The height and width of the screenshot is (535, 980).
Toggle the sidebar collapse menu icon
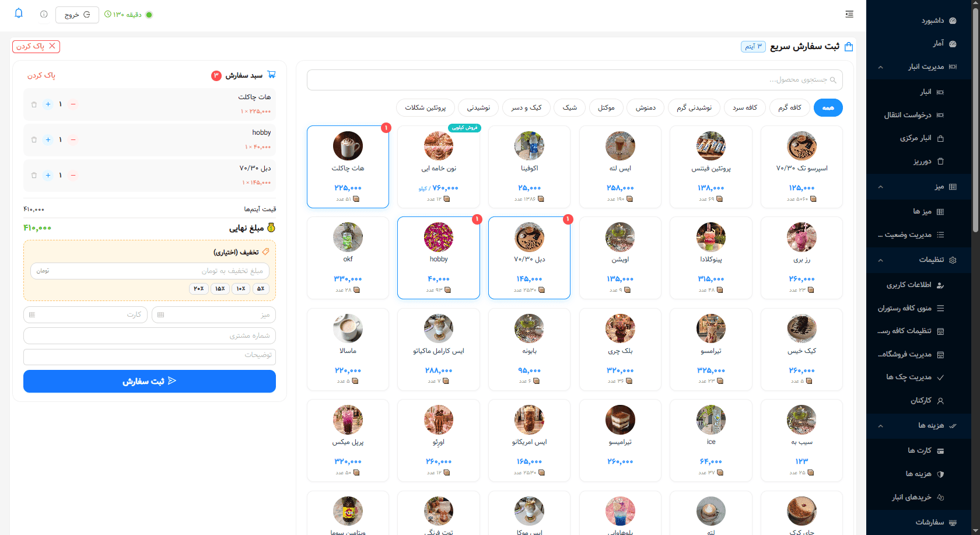[x=849, y=14]
